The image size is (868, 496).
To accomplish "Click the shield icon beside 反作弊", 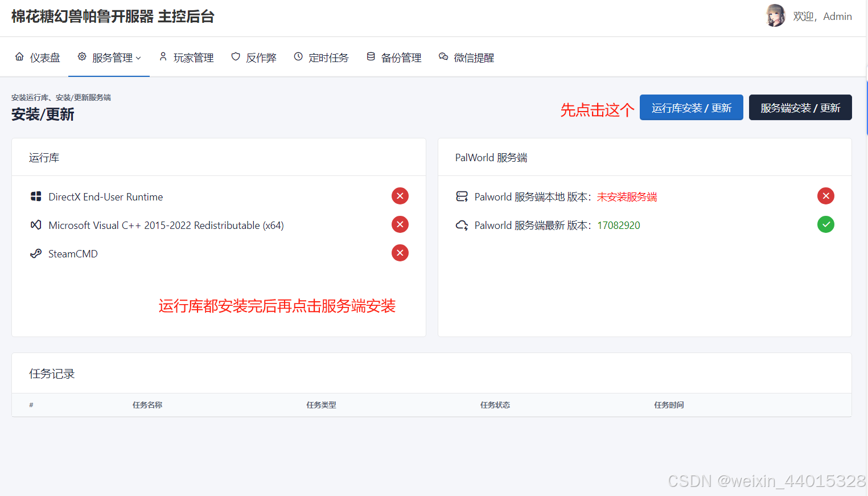I will 236,57.
